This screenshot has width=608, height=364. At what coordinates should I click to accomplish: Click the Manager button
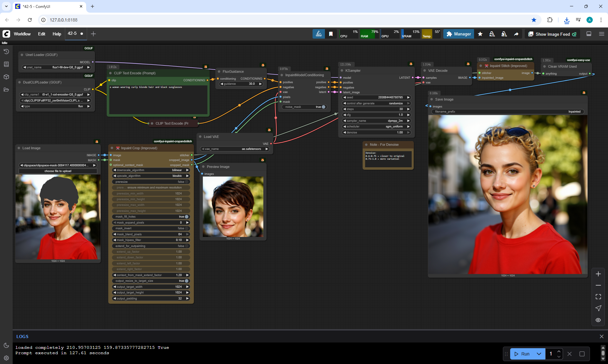pos(459,34)
